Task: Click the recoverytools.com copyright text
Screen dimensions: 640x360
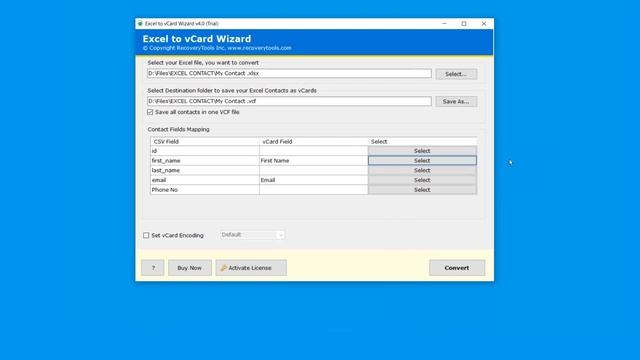Action: click(217, 48)
